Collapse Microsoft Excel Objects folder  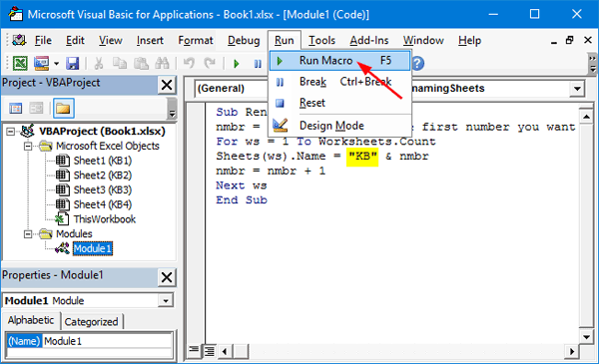pyautogui.click(x=28, y=147)
